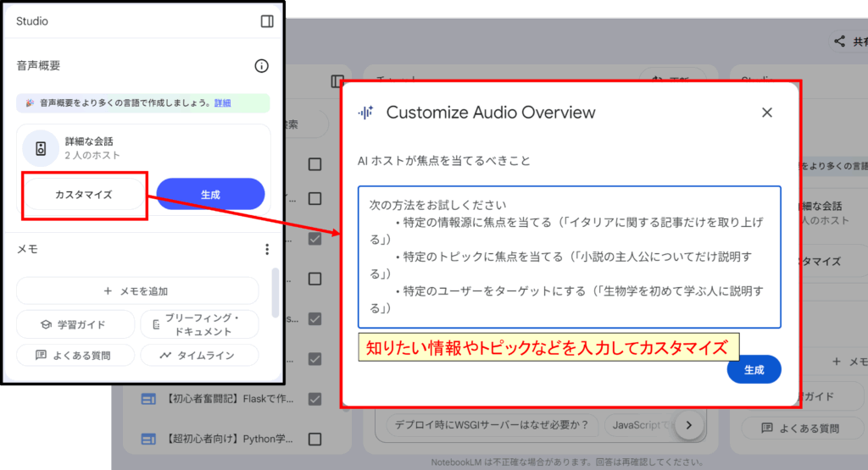Click the share icon in the top-right corner
The width and height of the screenshot is (868, 470).
click(x=840, y=41)
